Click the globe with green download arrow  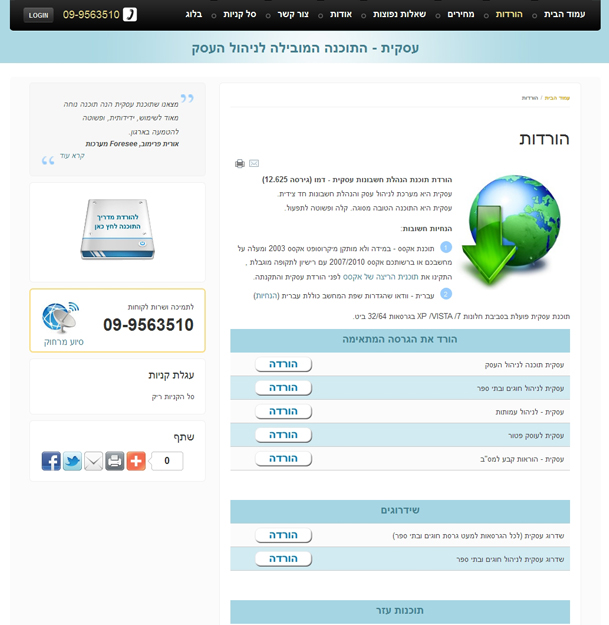[x=505, y=228]
